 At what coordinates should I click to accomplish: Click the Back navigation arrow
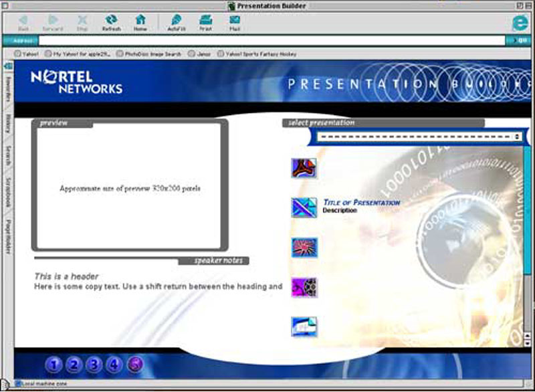[23, 22]
